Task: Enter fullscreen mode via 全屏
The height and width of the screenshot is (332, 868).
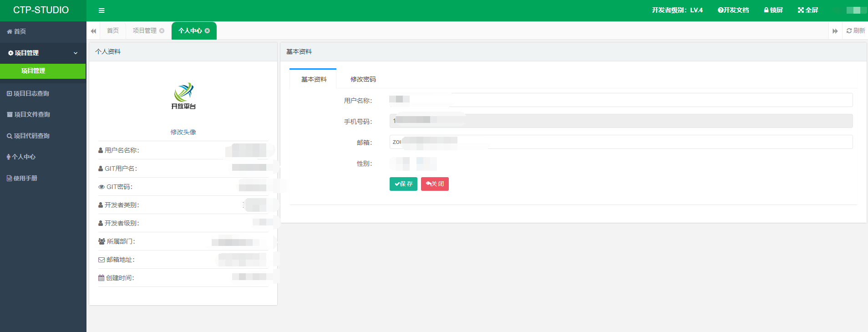Action: pyautogui.click(x=808, y=10)
